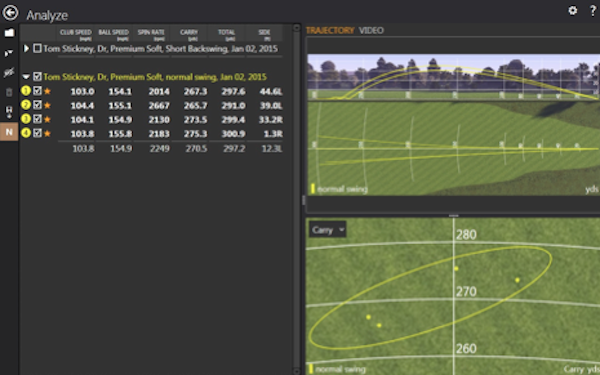Click the highlighted N button in the sidebar
The height and width of the screenshot is (375, 600).
pyautogui.click(x=9, y=132)
